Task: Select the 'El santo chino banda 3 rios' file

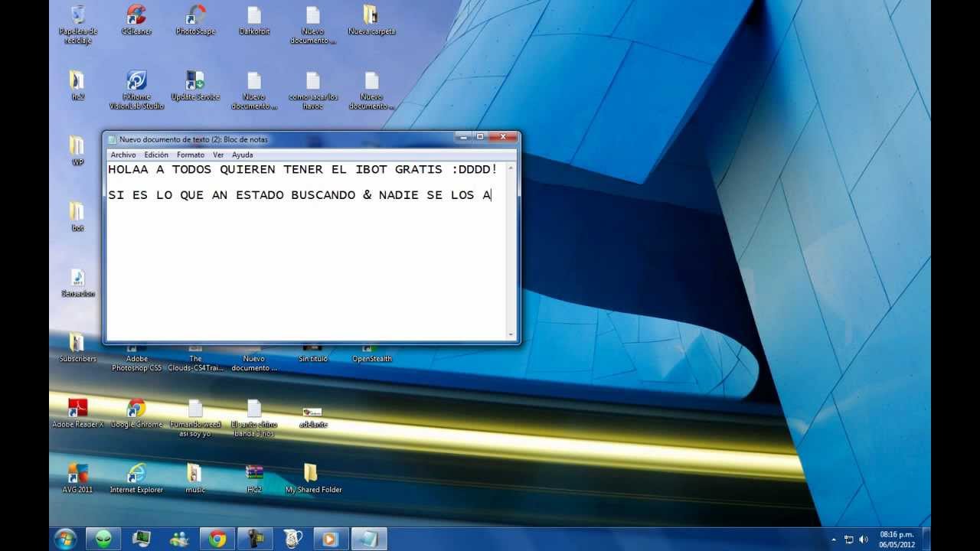Action: [254, 417]
